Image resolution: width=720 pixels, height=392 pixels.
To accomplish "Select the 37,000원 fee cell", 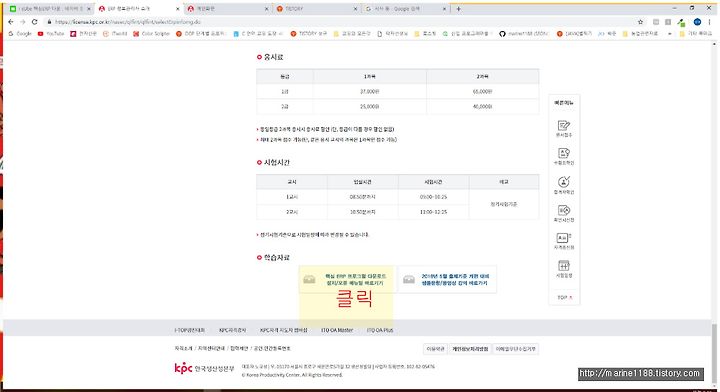I will (370, 91).
